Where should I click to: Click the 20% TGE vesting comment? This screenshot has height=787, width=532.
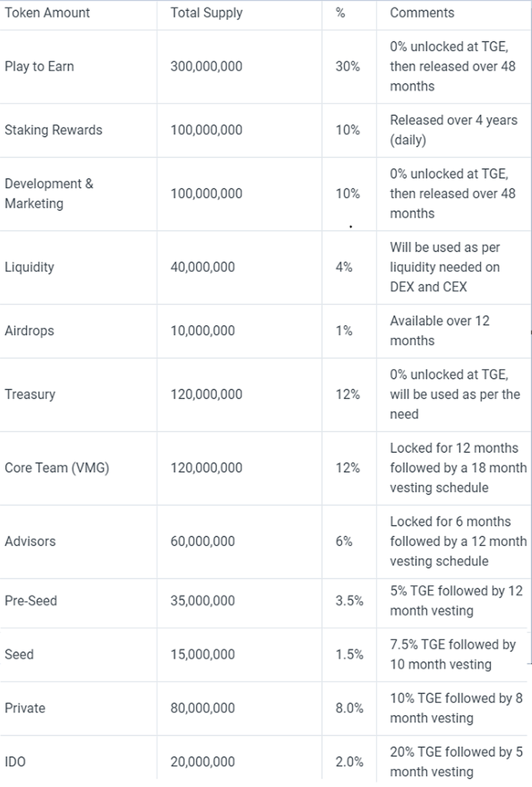(x=456, y=761)
